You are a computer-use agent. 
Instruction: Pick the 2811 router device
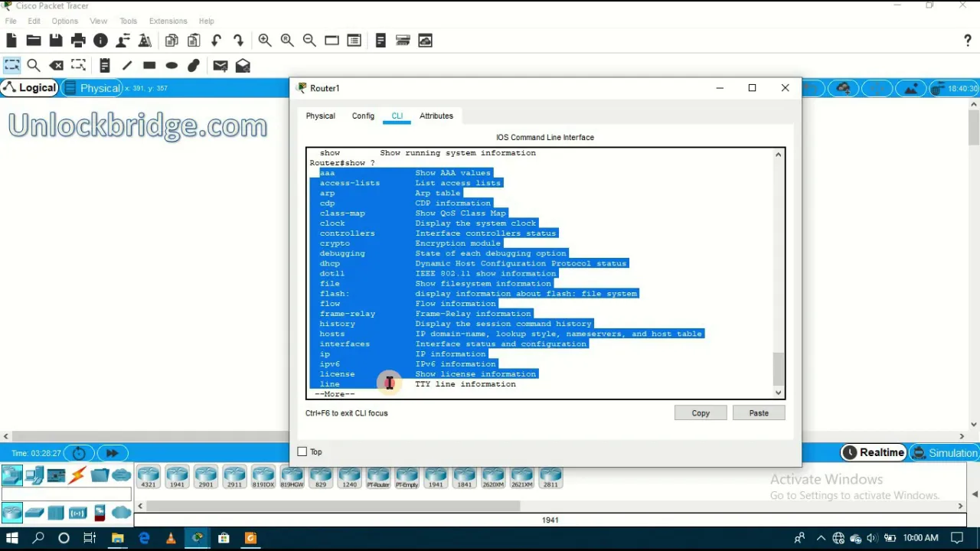pos(550,478)
